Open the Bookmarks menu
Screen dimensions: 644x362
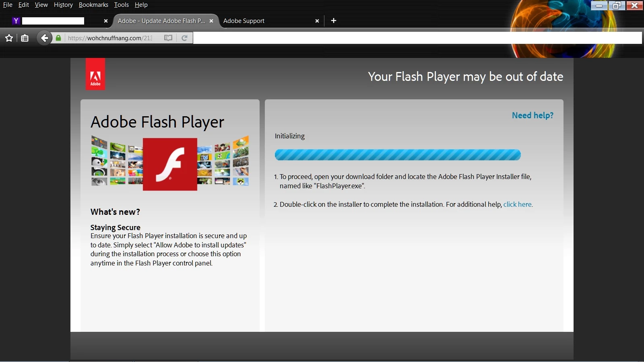click(93, 5)
